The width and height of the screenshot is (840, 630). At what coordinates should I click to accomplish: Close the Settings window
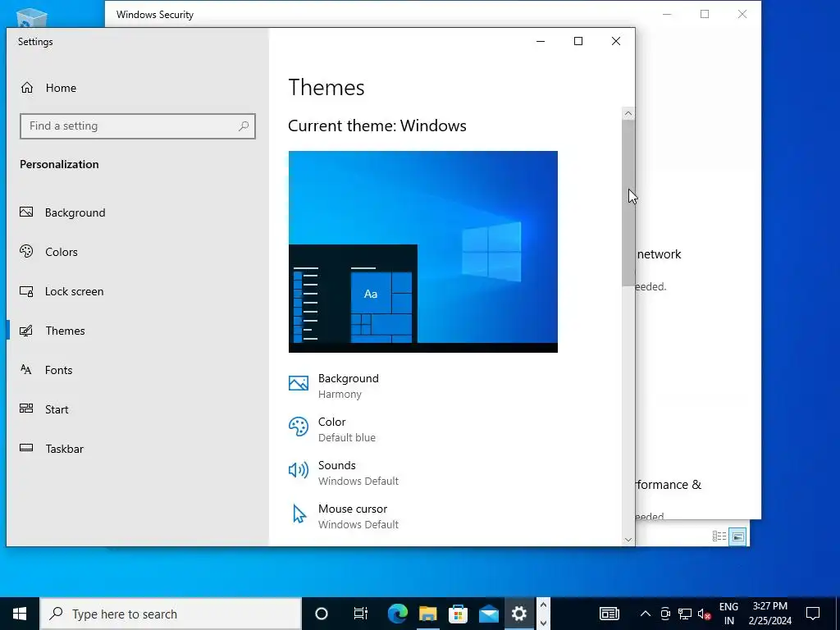click(616, 41)
